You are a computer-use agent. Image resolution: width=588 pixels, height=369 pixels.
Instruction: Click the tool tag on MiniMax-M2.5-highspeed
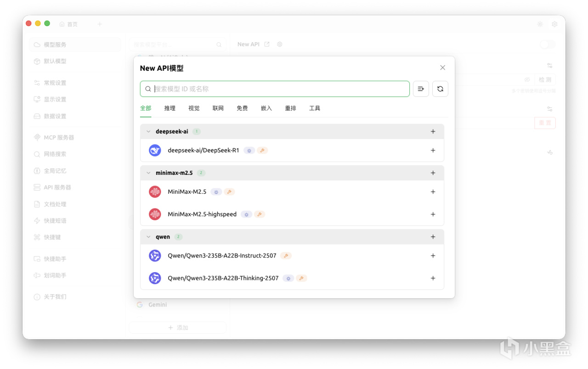click(260, 214)
